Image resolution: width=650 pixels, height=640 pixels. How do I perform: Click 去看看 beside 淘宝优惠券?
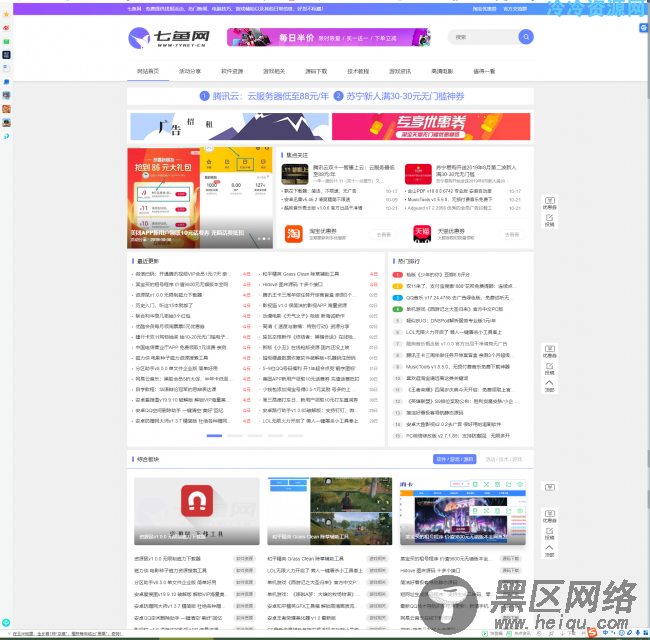pyautogui.click(x=383, y=235)
